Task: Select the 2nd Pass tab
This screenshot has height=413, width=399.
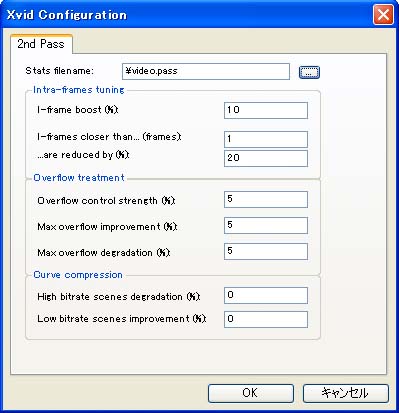Action: [x=41, y=44]
